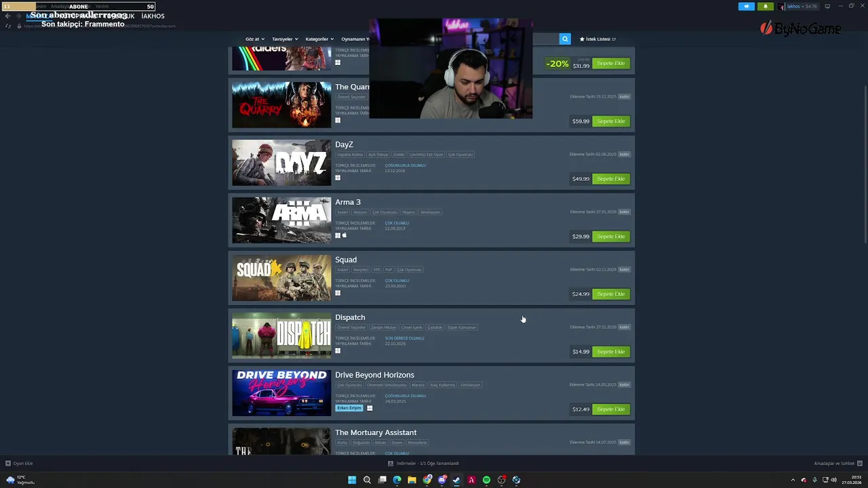The image size is (868, 488).
Task: Click Dispatch Süper Kahraman tag
Action: pyautogui.click(x=462, y=327)
